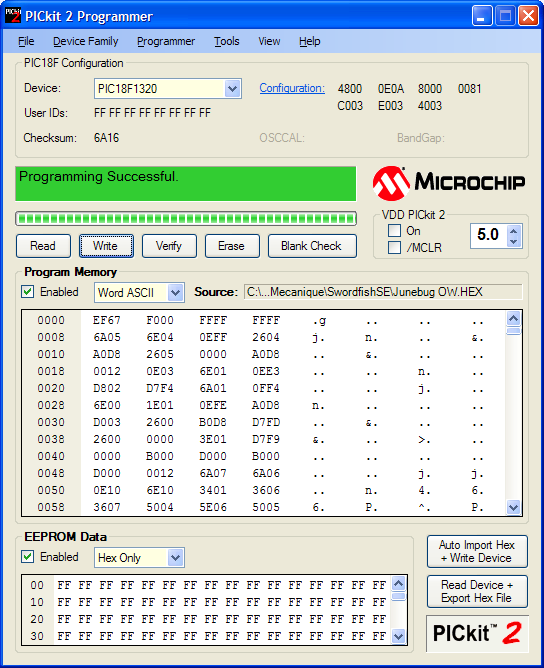Click the PICkit 2 logo image
The image size is (544, 668).
477,633
